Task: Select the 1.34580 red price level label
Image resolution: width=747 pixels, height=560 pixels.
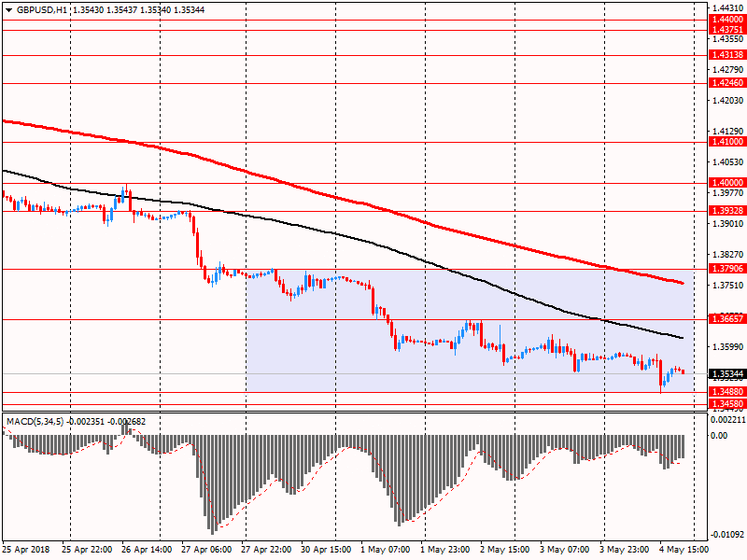Action: tap(727, 404)
